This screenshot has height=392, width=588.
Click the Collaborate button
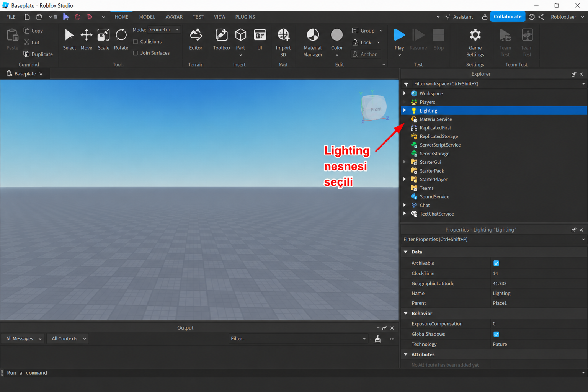[x=508, y=17]
